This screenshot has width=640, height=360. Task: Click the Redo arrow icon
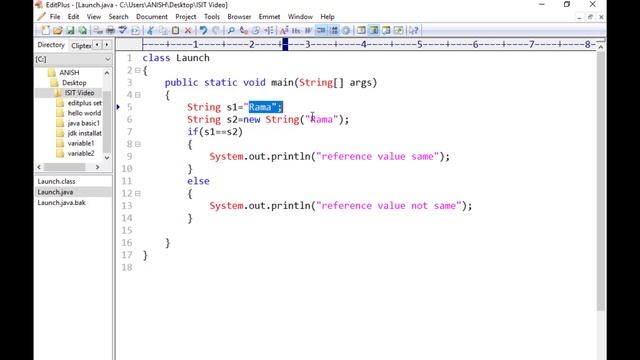(x=217, y=30)
